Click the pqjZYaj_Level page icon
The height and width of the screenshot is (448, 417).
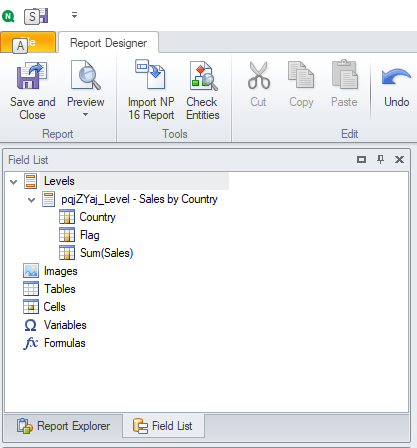(x=48, y=199)
